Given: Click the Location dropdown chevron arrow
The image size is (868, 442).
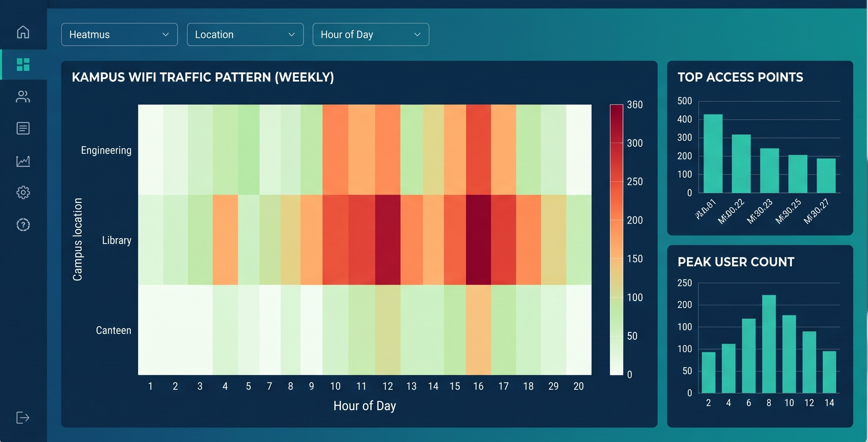Looking at the screenshot, I should (291, 35).
